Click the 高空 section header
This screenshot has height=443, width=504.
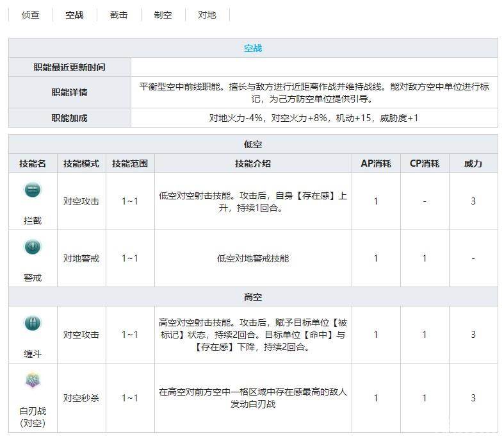click(253, 297)
